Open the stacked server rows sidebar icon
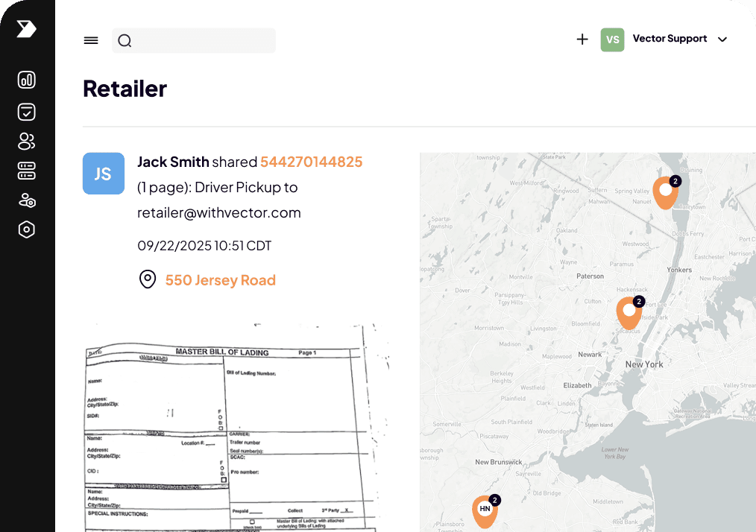 click(27, 171)
